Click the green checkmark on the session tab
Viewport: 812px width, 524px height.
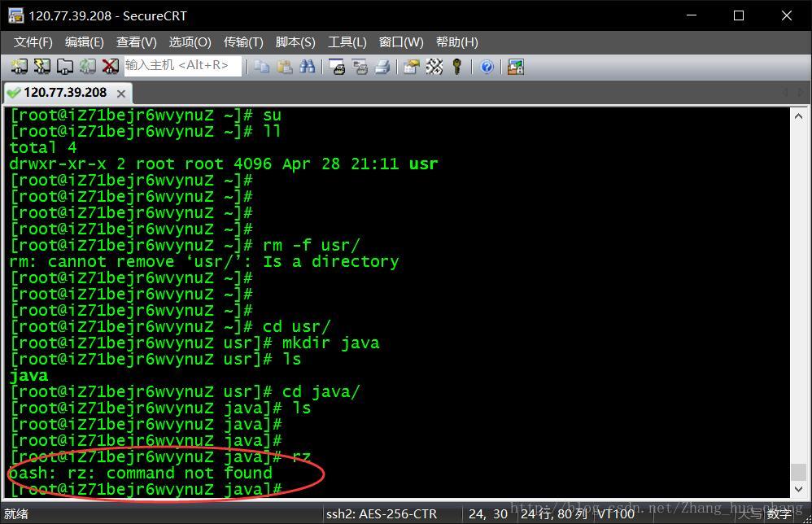pyautogui.click(x=14, y=93)
